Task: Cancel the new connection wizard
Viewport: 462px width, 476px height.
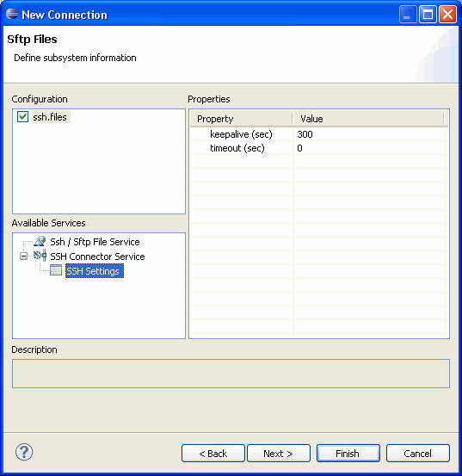Action: click(x=418, y=454)
